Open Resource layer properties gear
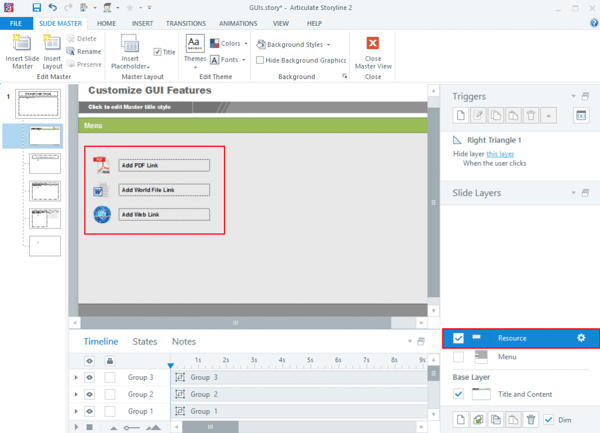The height and width of the screenshot is (433, 600). (581, 338)
